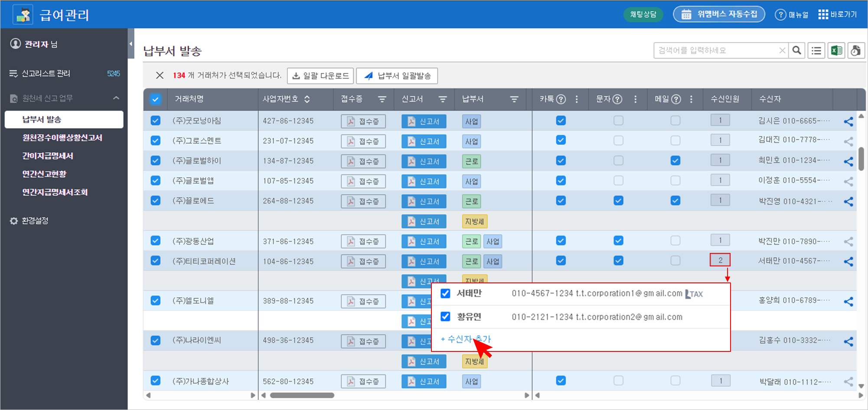Click the horizontal scrollbar thumb under the table
The width and height of the screenshot is (868, 410).
(x=302, y=395)
